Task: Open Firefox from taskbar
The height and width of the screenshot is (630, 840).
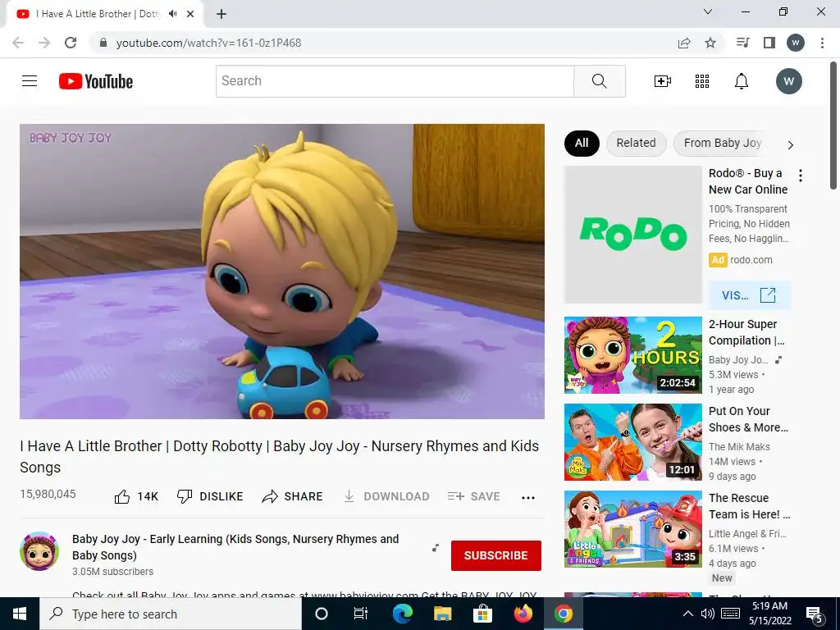Action: [523, 614]
